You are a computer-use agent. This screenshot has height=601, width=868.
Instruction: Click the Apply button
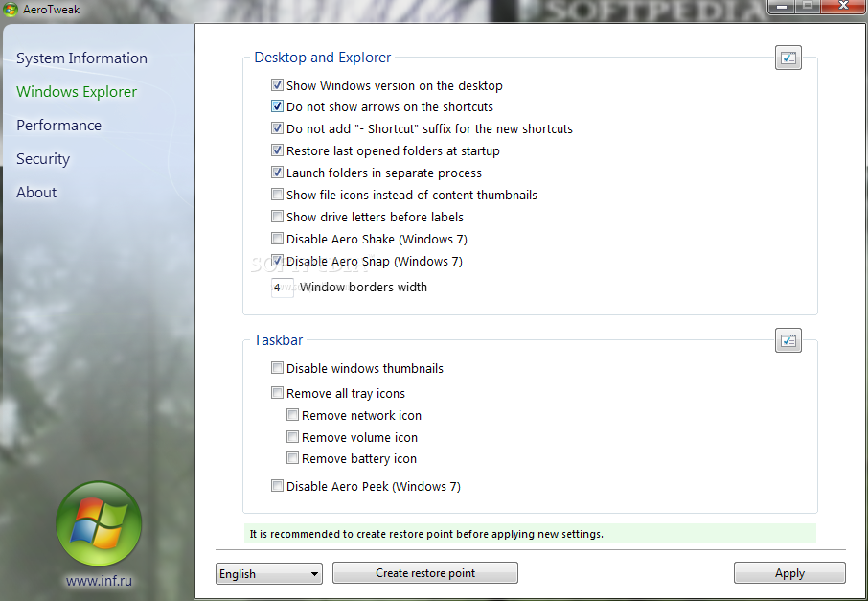pos(789,573)
